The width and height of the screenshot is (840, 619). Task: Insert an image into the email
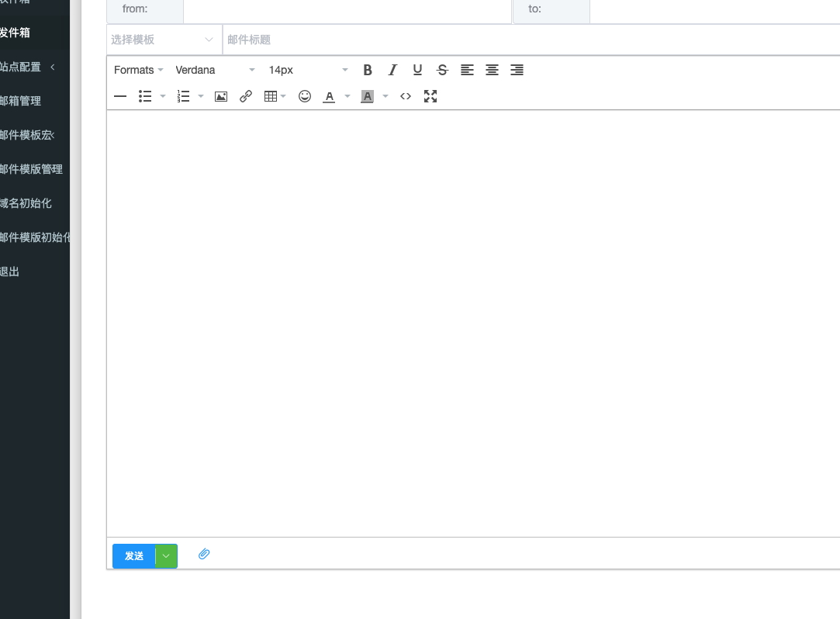point(221,96)
